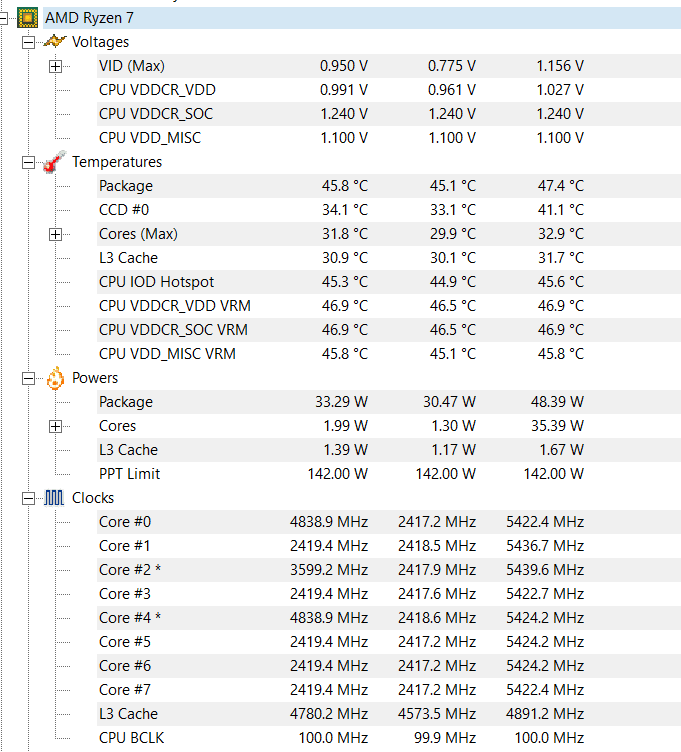
Task: Select the Temperatures group label
Action: point(117,162)
